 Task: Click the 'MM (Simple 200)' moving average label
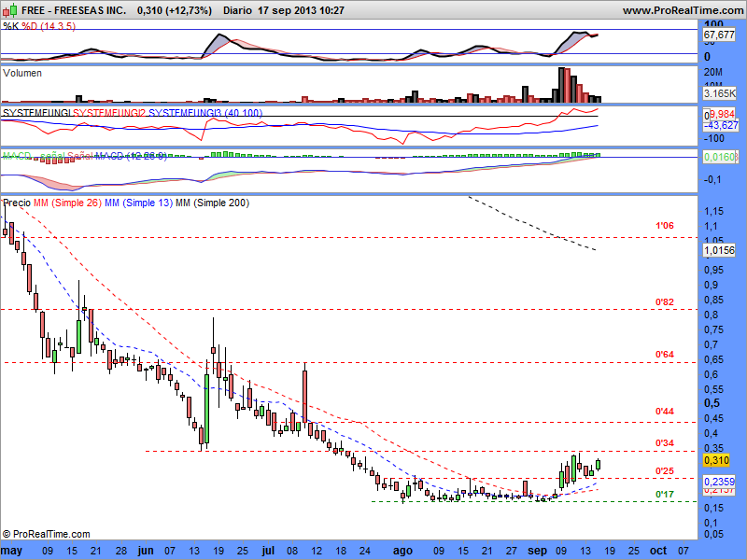213,203
